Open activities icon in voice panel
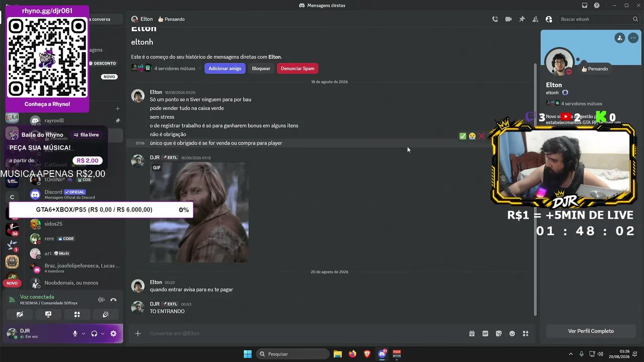Screen dimensions: 644x362 coord(77,314)
